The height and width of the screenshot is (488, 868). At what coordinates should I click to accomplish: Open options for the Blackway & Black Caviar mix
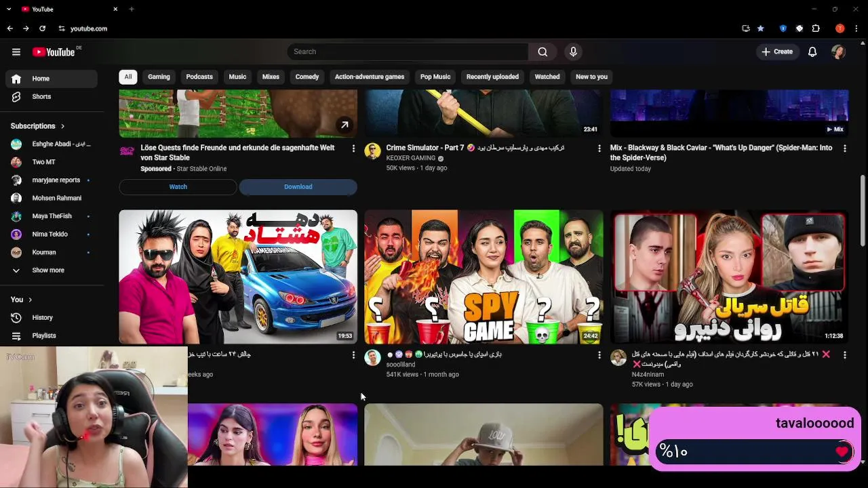(x=844, y=148)
